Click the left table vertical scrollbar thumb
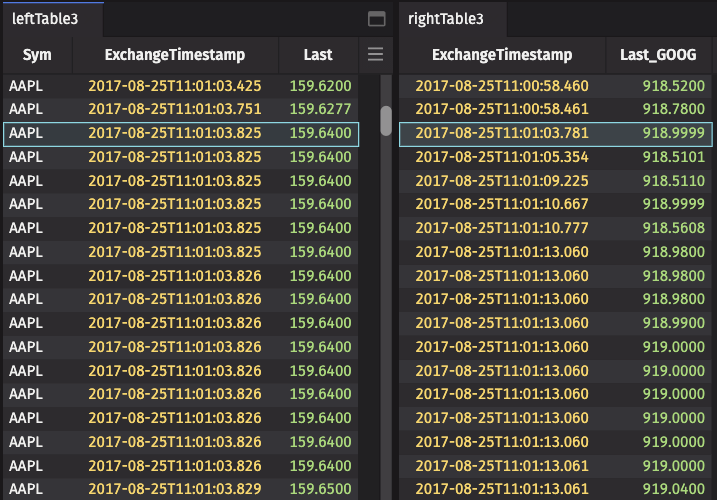The image size is (717, 500). [x=386, y=121]
